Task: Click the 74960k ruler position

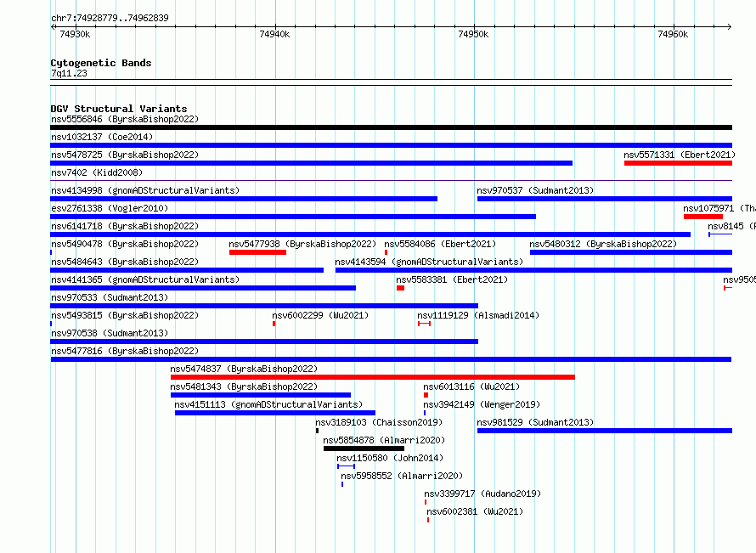Action: pyautogui.click(x=673, y=34)
